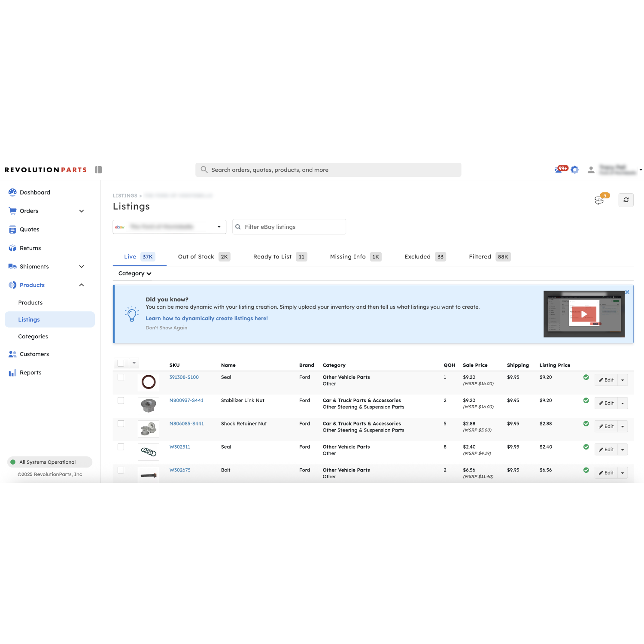Click the refresh listings button
Image resolution: width=644 pixels, height=644 pixels.
coord(626,200)
